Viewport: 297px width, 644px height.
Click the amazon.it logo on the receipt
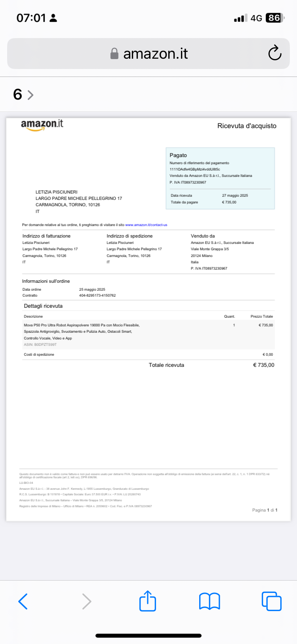coord(42,125)
